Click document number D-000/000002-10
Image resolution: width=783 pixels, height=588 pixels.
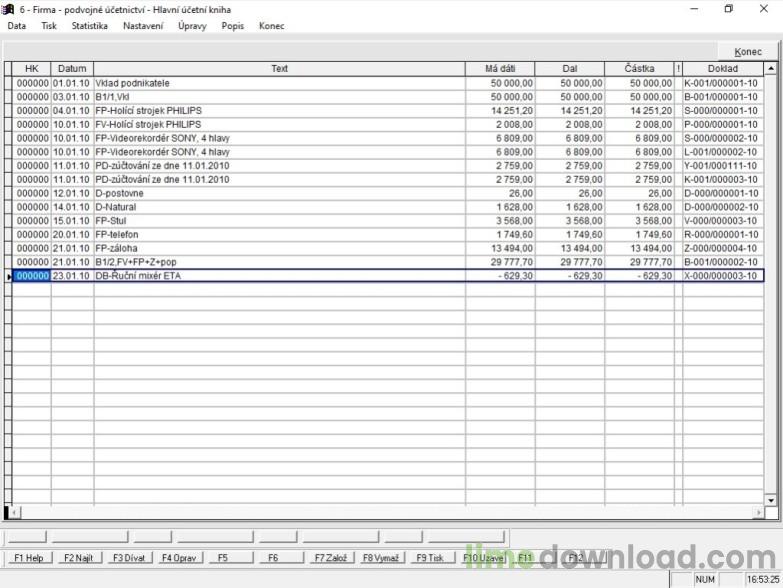pyautogui.click(x=721, y=207)
